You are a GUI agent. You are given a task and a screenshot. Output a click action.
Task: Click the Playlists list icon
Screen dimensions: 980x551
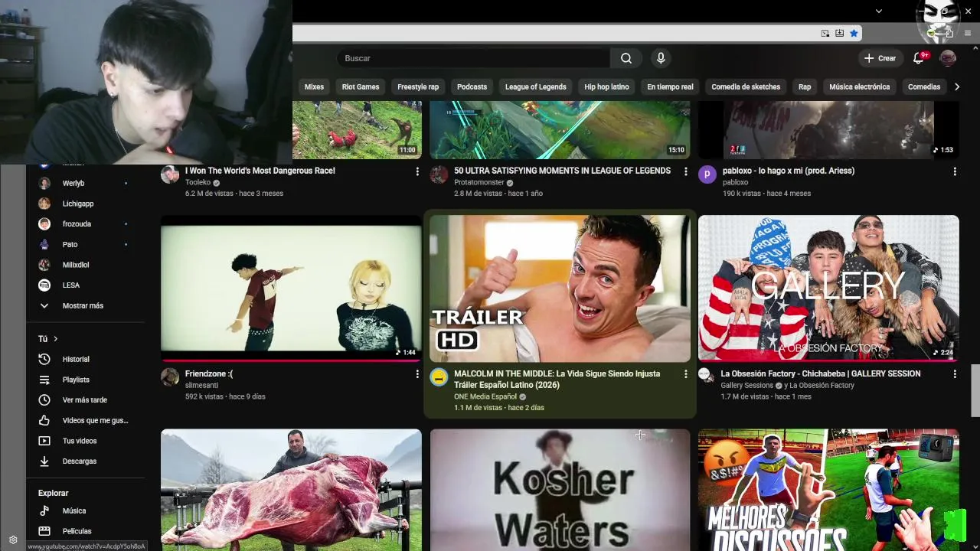click(44, 380)
